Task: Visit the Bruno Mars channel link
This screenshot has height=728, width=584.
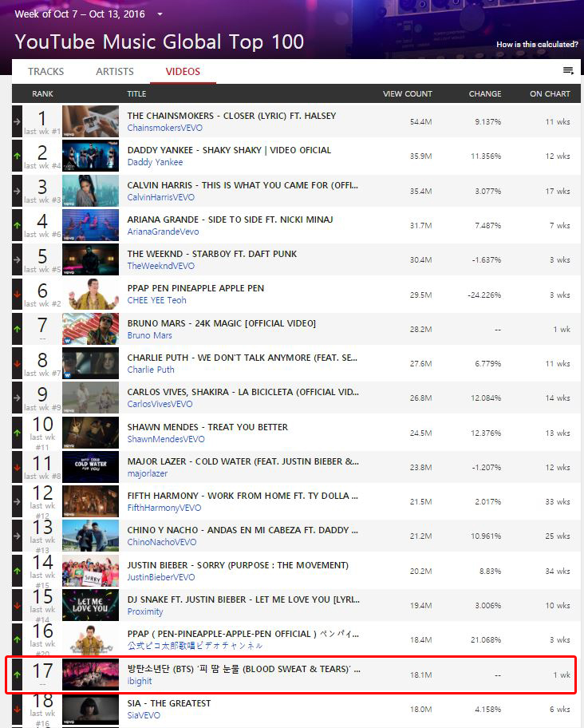Action: click(x=149, y=335)
